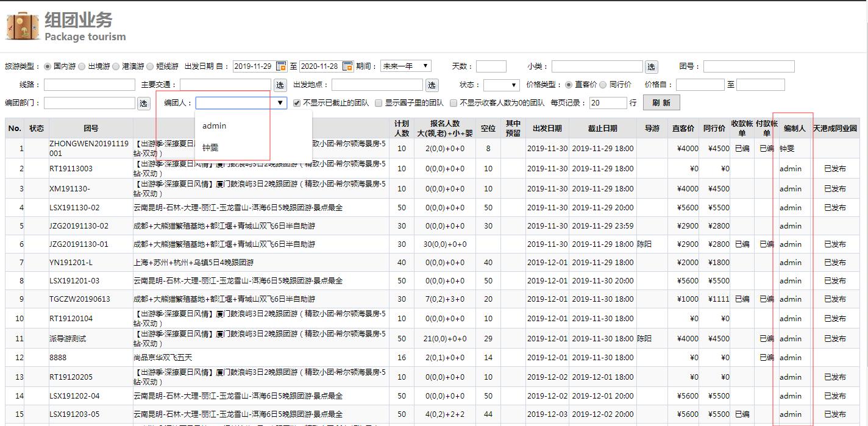Select 钟雯 in the 编团人 dropdown list
868x426 pixels.
(210, 147)
